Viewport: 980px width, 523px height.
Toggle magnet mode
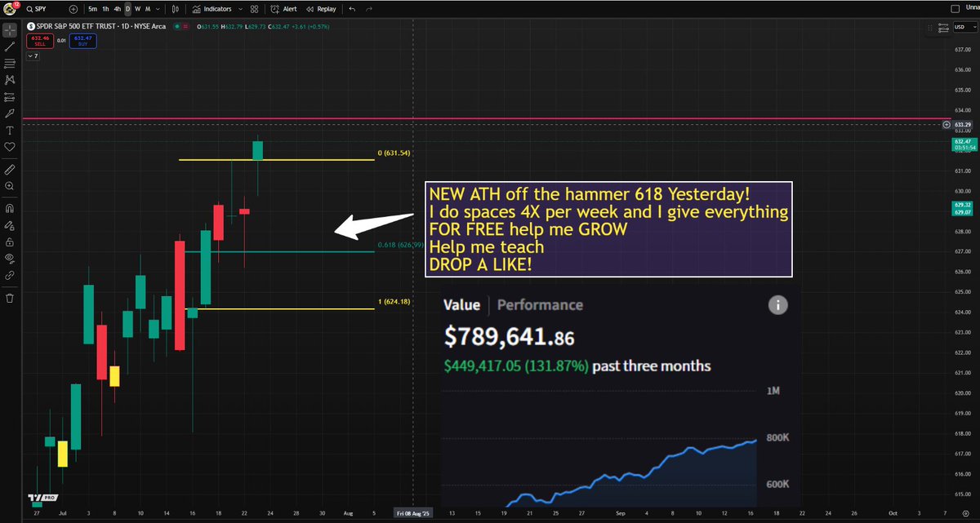tap(10, 209)
